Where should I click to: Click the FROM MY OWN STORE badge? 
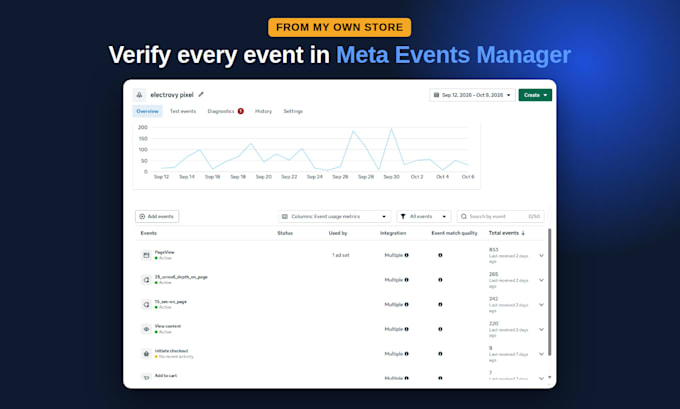coord(340,27)
